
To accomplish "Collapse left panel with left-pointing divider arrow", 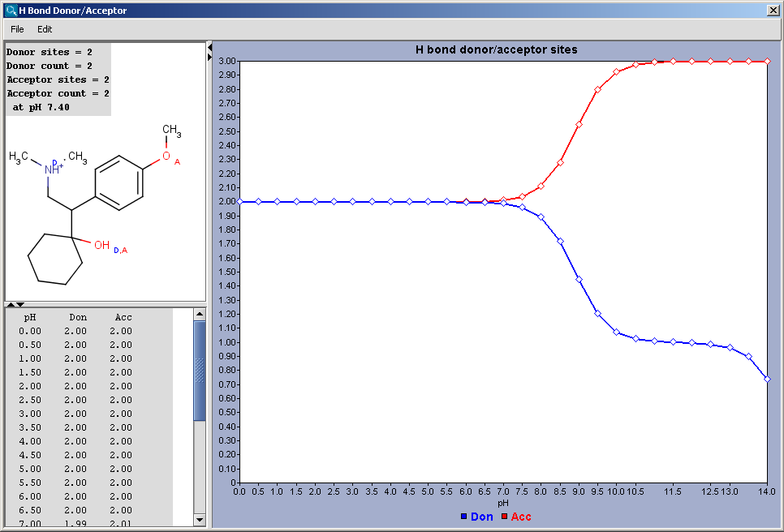I will [x=209, y=46].
